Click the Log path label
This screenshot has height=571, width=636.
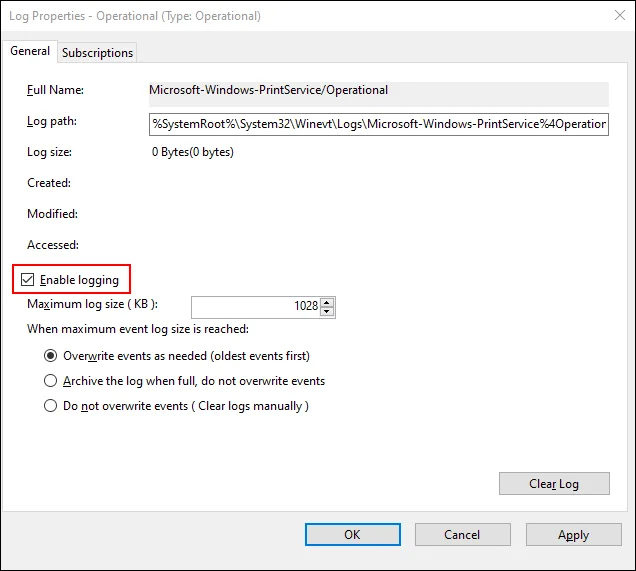[x=52, y=121]
